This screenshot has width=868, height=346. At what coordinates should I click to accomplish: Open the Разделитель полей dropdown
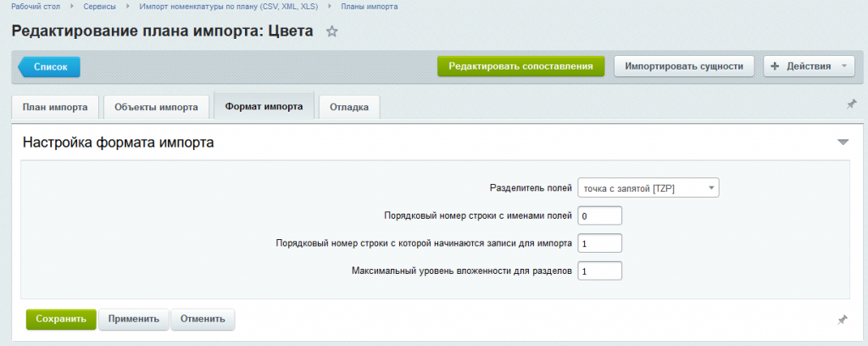click(x=648, y=188)
